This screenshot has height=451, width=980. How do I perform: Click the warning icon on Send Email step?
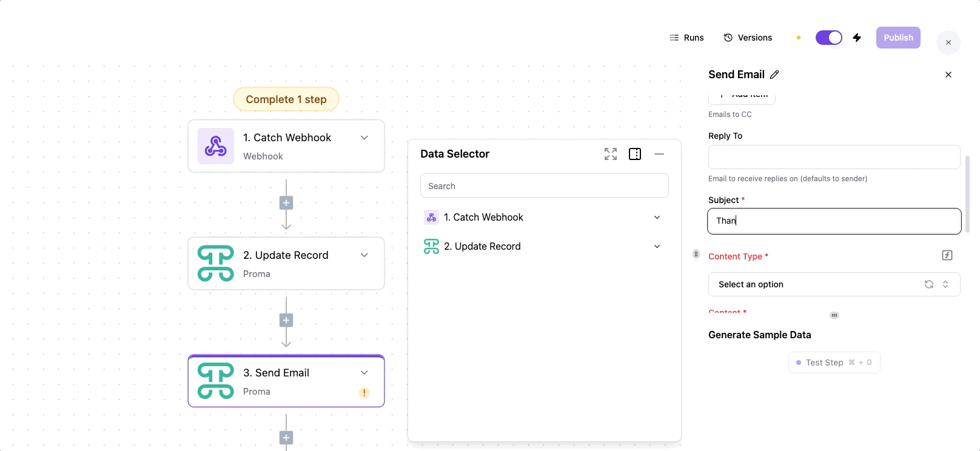[364, 392]
